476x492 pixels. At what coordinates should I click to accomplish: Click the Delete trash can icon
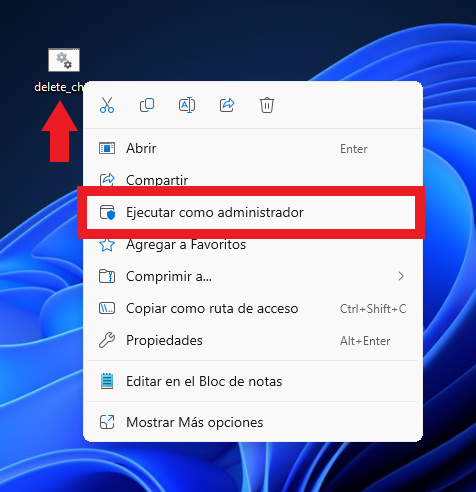pyautogui.click(x=267, y=105)
